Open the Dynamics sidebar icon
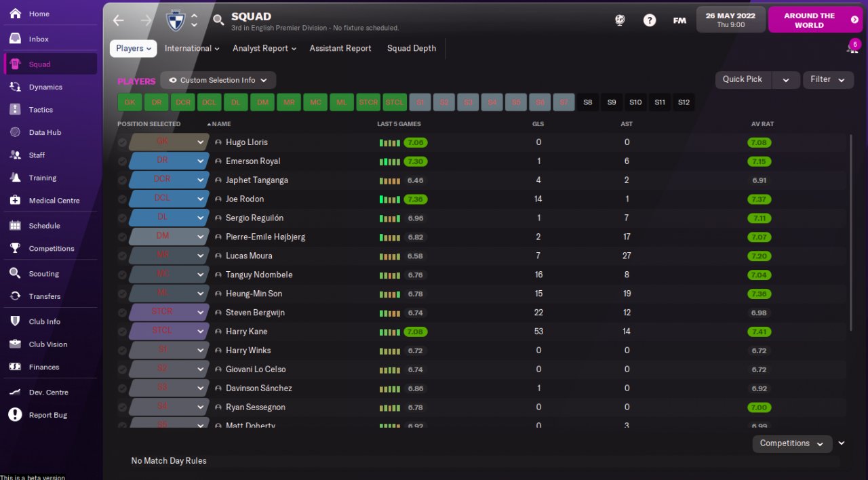868x480 pixels. click(x=15, y=87)
